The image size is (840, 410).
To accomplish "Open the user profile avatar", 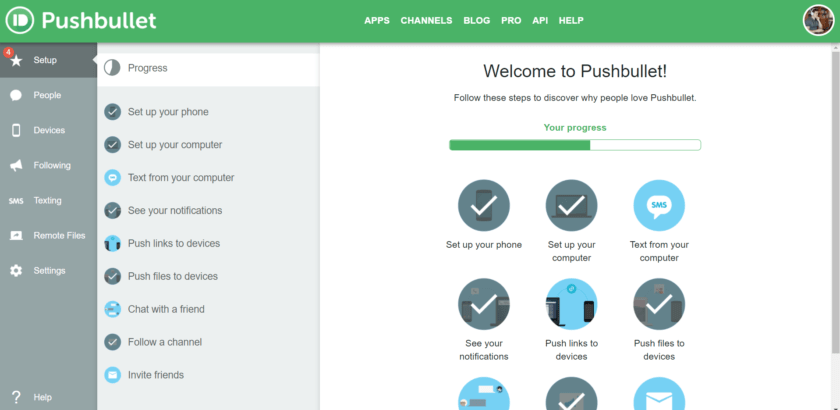I will 819,20.
